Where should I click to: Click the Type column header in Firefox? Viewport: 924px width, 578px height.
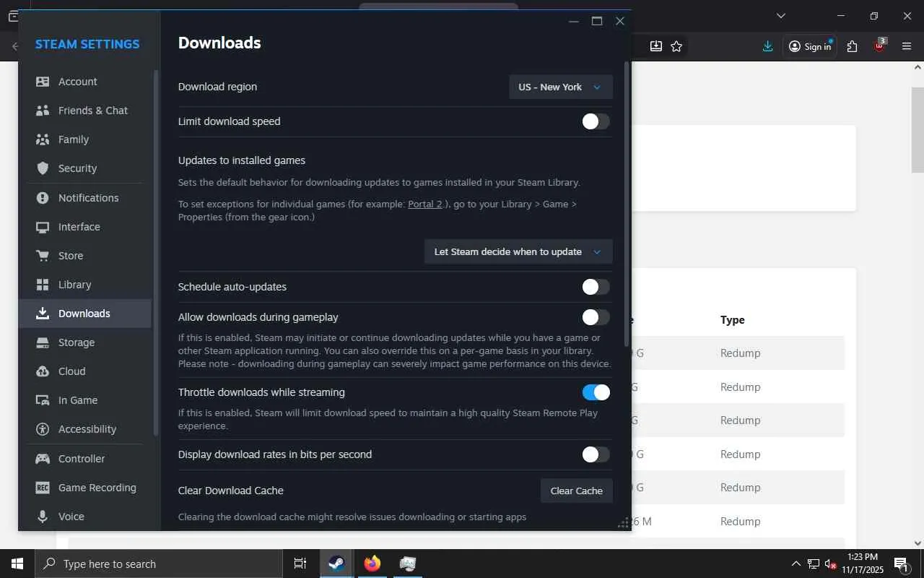click(733, 320)
